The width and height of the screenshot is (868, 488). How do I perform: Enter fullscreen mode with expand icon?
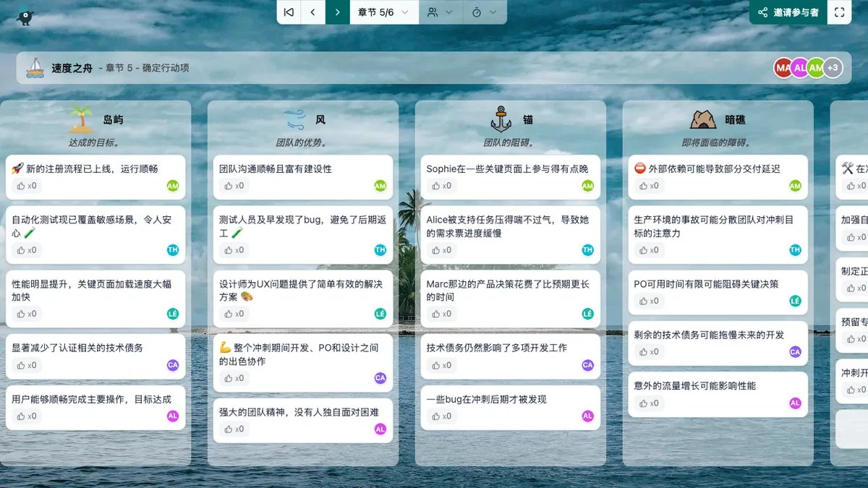pos(839,12)
